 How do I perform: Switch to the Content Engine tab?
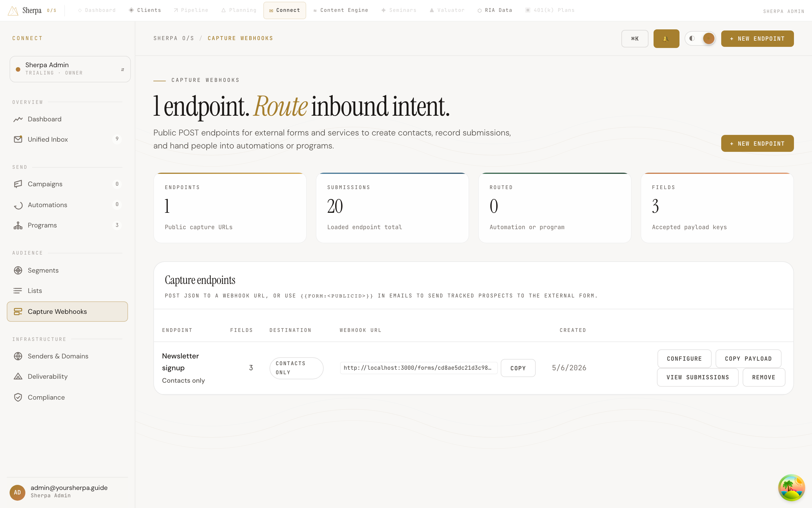point(341,10)
